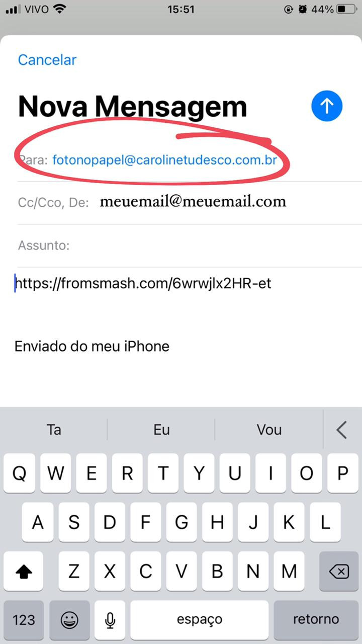Switch to the 123 numeric keyboard
The image size is (362, 644).
24,619
